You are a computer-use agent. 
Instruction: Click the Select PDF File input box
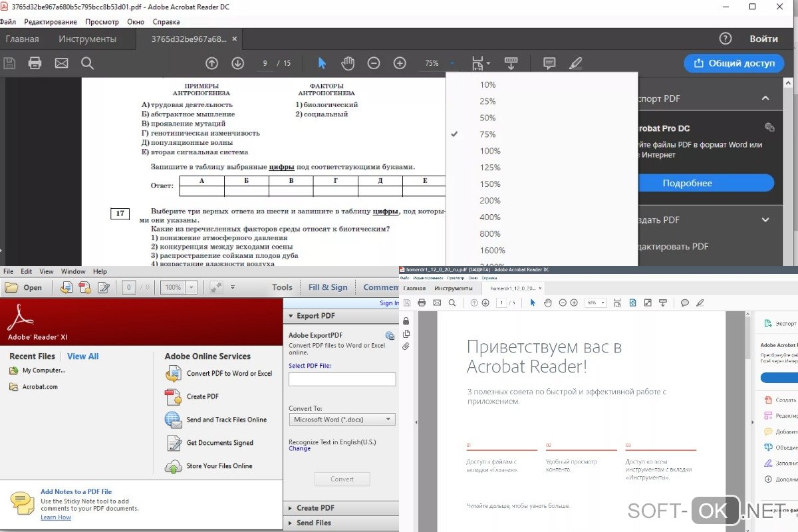coord(342,379)
